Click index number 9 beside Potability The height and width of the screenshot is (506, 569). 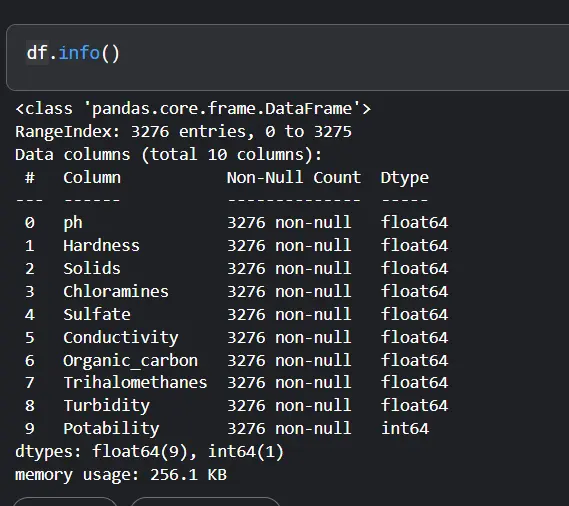click(x=30, y=428)
